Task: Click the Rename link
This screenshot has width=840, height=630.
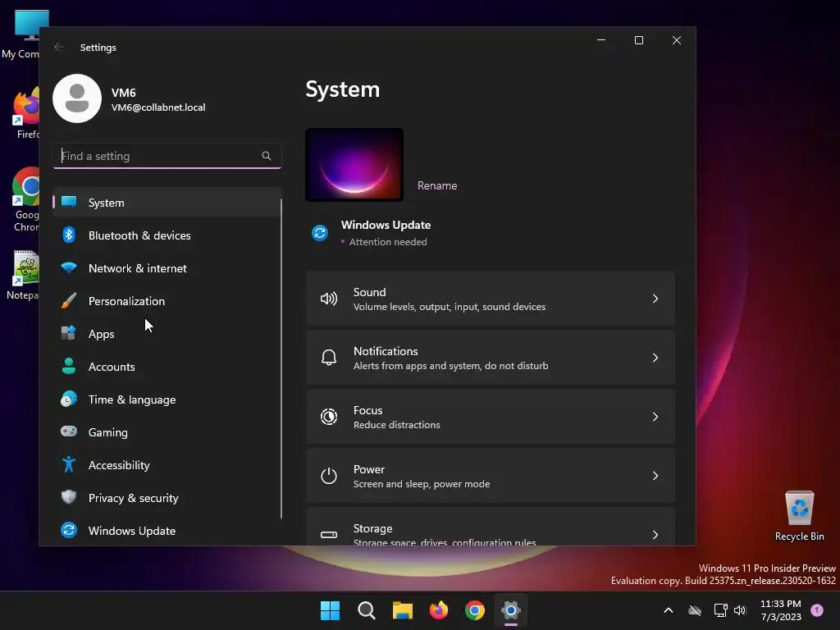Action: (x=437, y=185)
